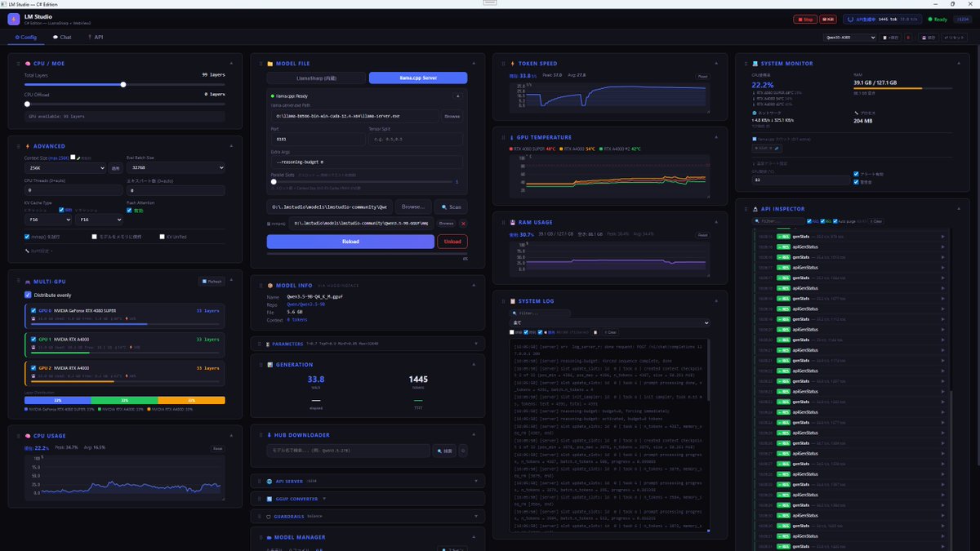
Task: Click the Unload model button
Action: click(452, 242)
